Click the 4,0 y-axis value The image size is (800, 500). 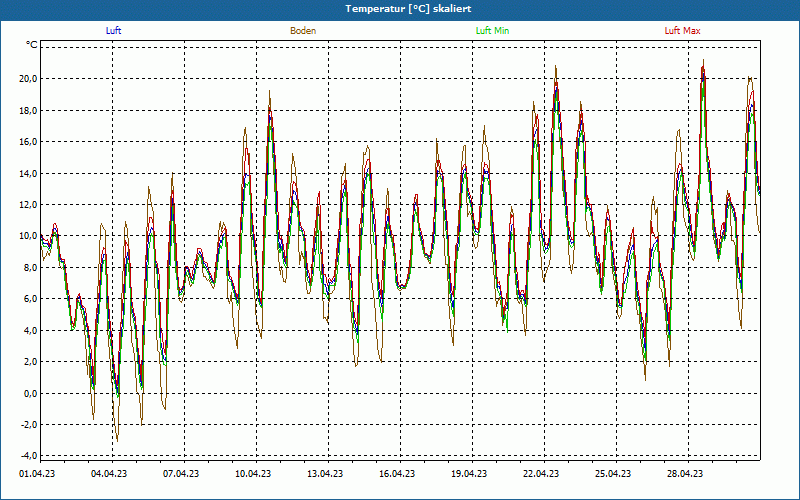click(30, 331)
